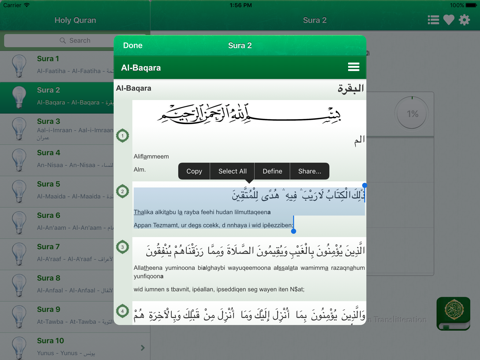Tap verse 1 number marker
The height and width of the screenshot is (360, 480).
coord(123,136)
